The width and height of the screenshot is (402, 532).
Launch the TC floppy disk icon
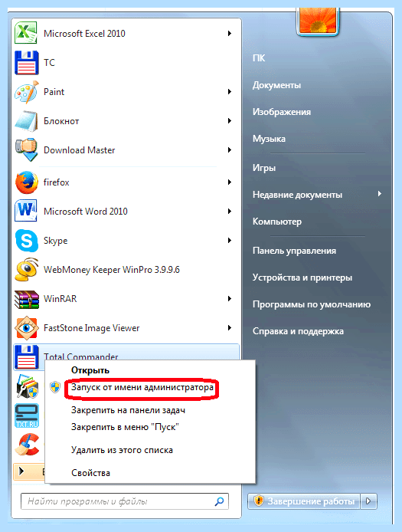tap(26, 62)
